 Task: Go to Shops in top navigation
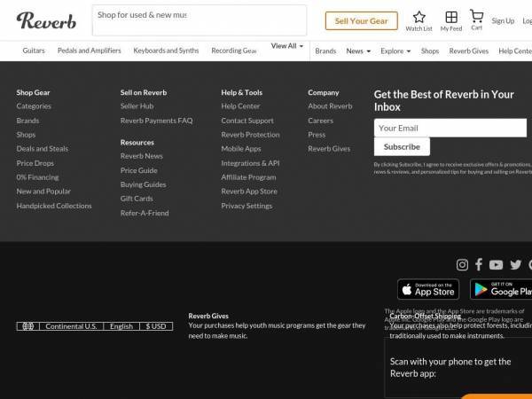(430, 51)
